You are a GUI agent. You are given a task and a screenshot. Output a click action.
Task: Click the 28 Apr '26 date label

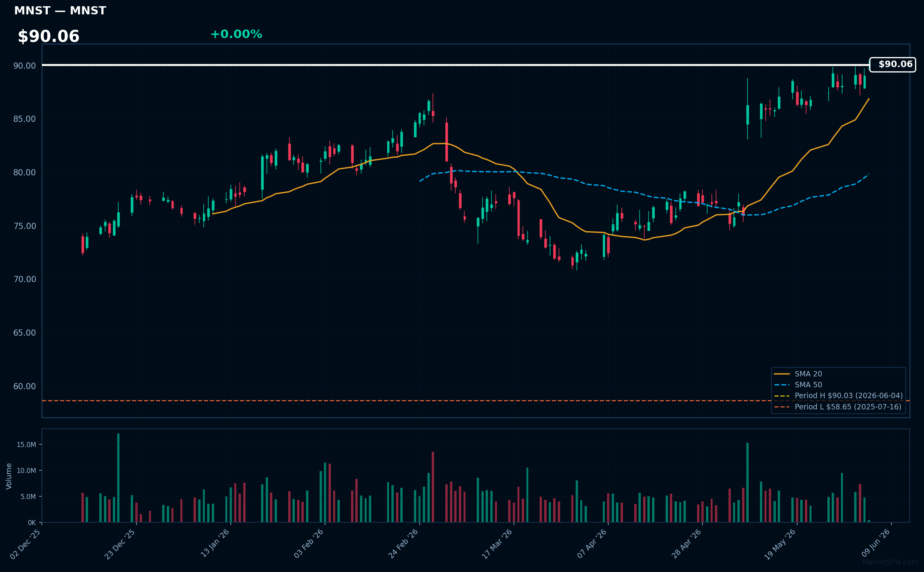click(687, 544)
